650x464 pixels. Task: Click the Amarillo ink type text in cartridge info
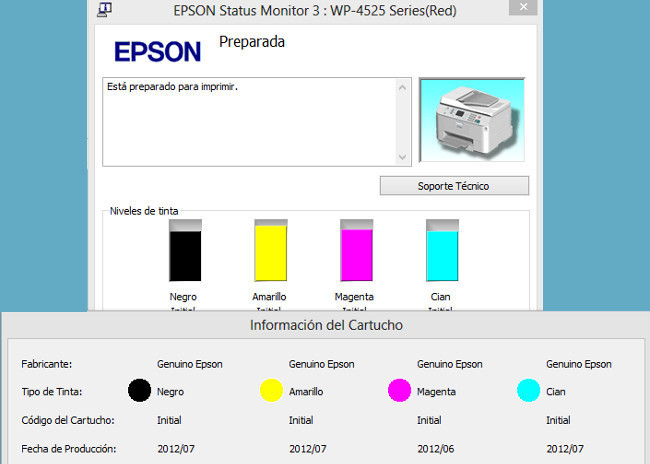(x=306, y=392)
